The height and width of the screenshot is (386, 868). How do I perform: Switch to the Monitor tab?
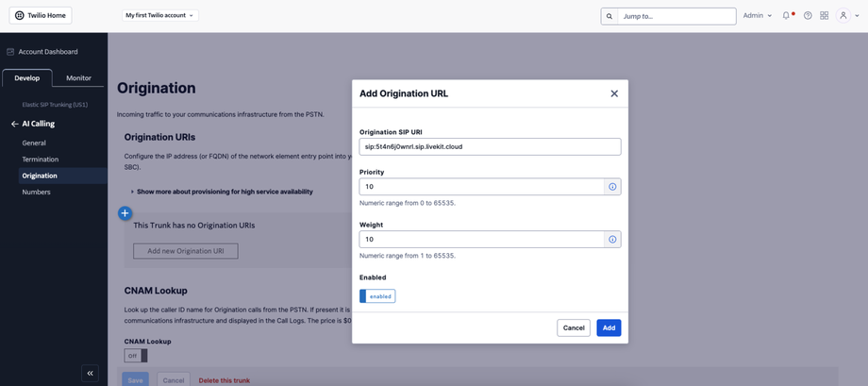(x=78, y=78)
